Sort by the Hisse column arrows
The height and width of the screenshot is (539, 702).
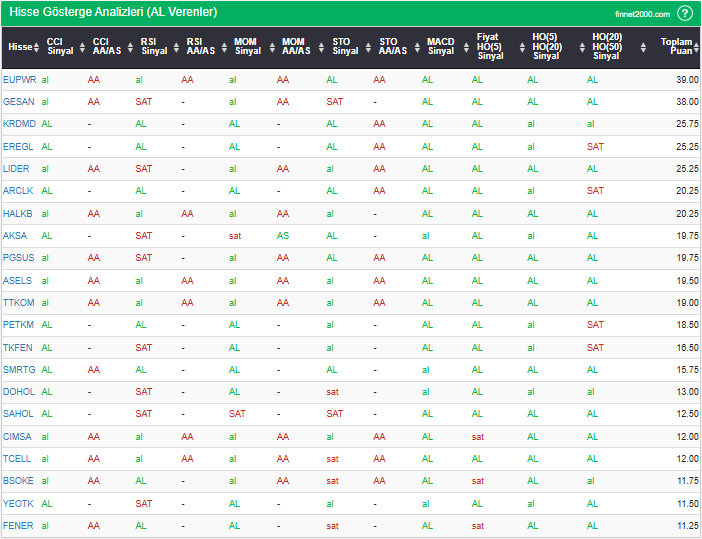(x=37, y=47)
